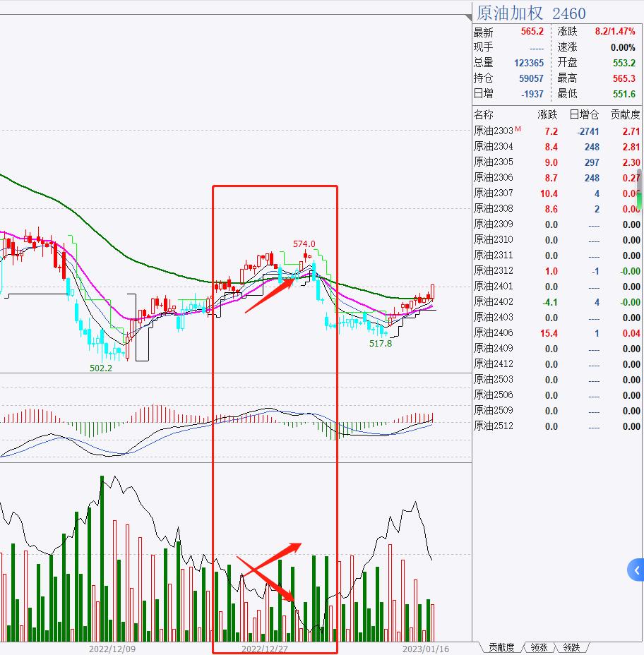Image resolution: width=644 pixels, height=655 pixels.
Task: Select the 原油2402 contract row
Action: (x=556, y=302)
